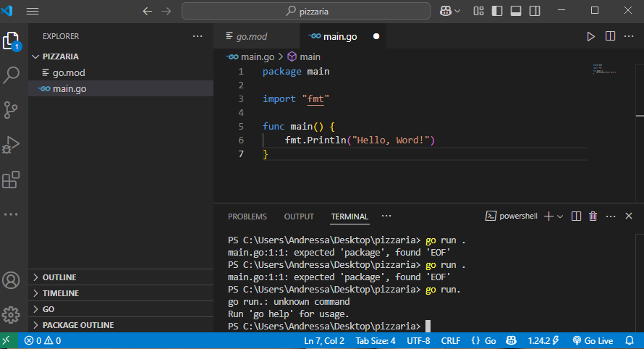Open the Source Control view
The image size is (644, 349).
(x=12, y=109)
